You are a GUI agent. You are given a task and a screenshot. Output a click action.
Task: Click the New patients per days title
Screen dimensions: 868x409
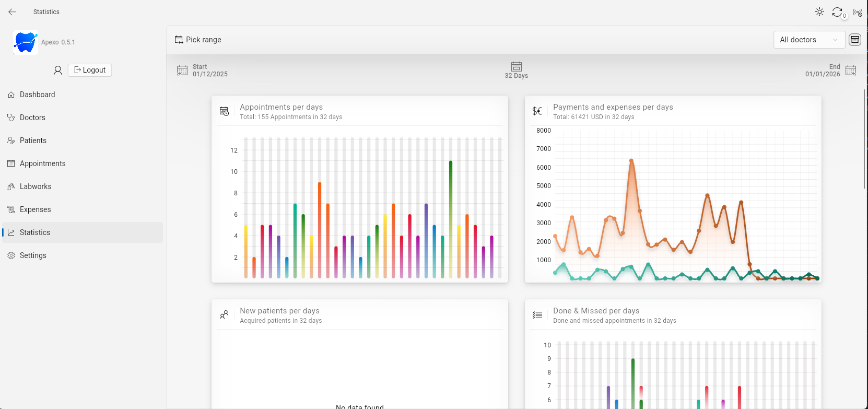pos(280,311)
